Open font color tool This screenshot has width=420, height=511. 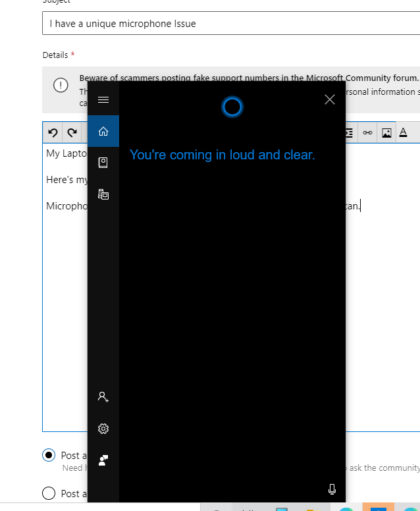point(404,132)
